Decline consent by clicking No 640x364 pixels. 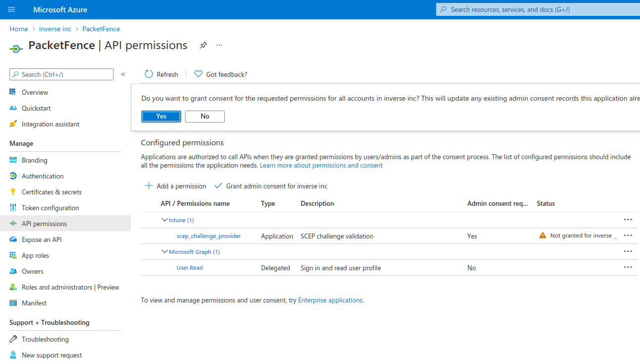click(205, 116)
